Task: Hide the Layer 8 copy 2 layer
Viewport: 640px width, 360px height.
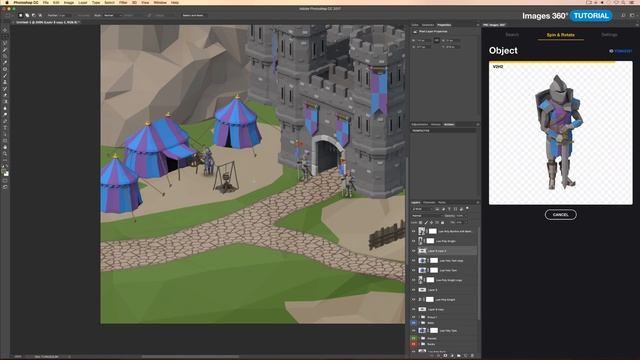Action: (x=413, y=251)
